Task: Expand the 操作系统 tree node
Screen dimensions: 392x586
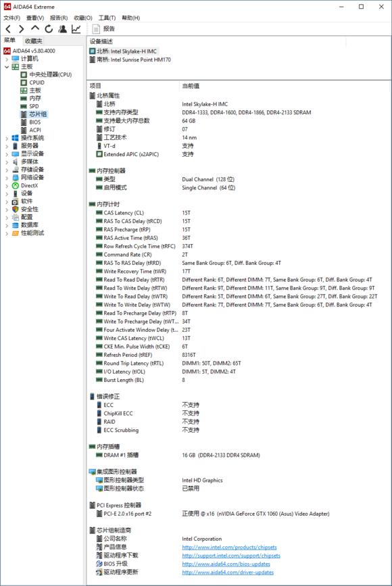Action: pyautogui.click(x=7, y=138)
